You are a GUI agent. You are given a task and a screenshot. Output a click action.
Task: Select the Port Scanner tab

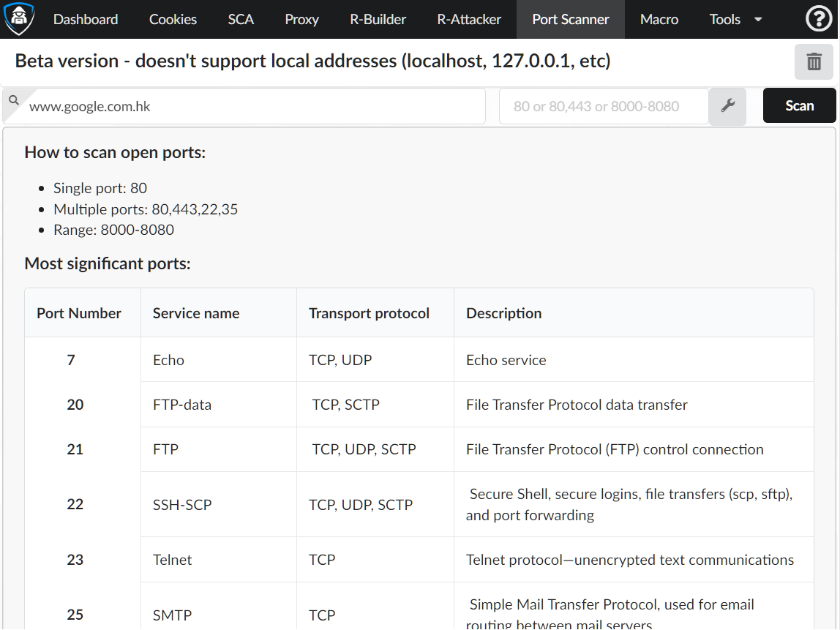[x=571, y=20]
